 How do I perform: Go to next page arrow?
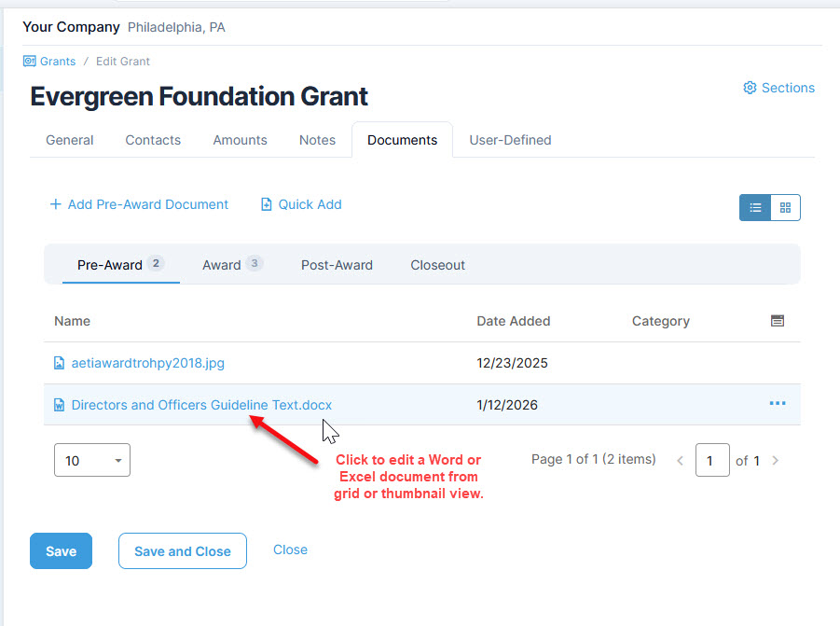tap(776, 461)
